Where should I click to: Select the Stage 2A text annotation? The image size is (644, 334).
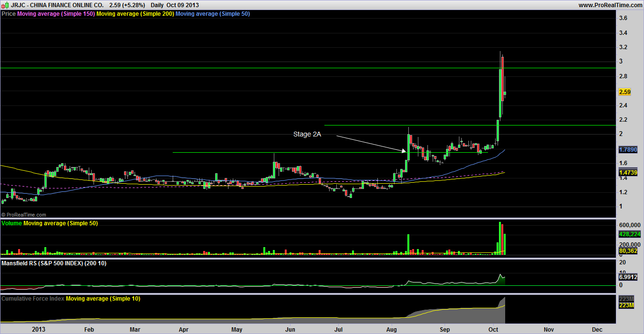click(x=307, y=135)
